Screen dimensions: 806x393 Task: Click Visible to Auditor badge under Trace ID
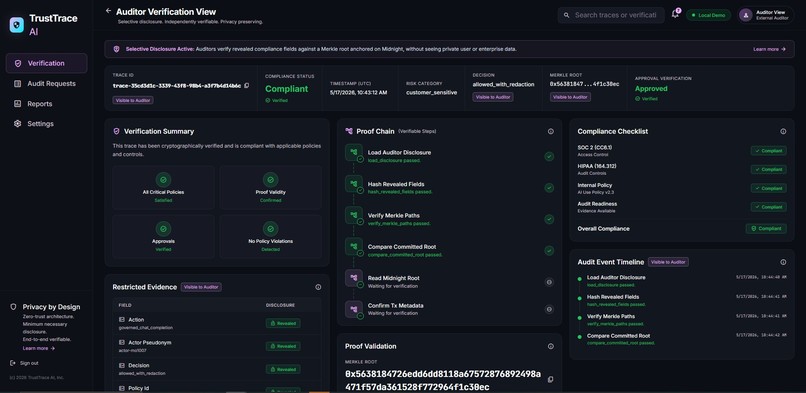133,100
